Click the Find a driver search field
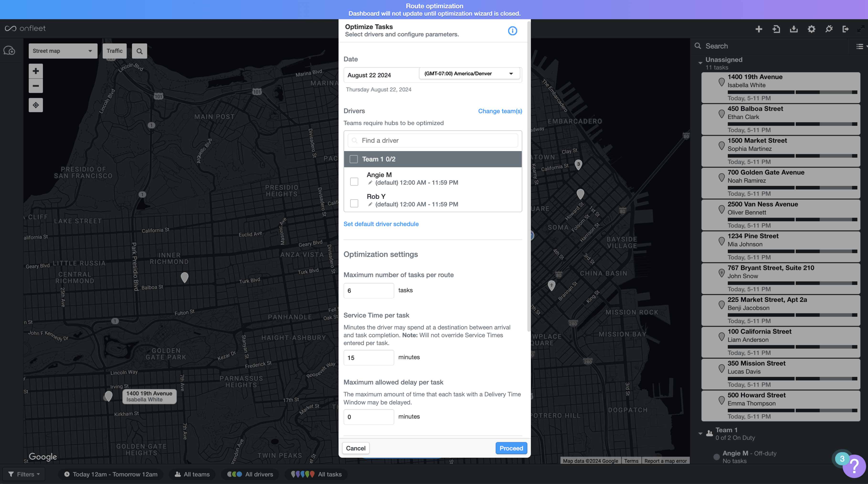This screenshot has width=868, height=484. click(433, 140)
